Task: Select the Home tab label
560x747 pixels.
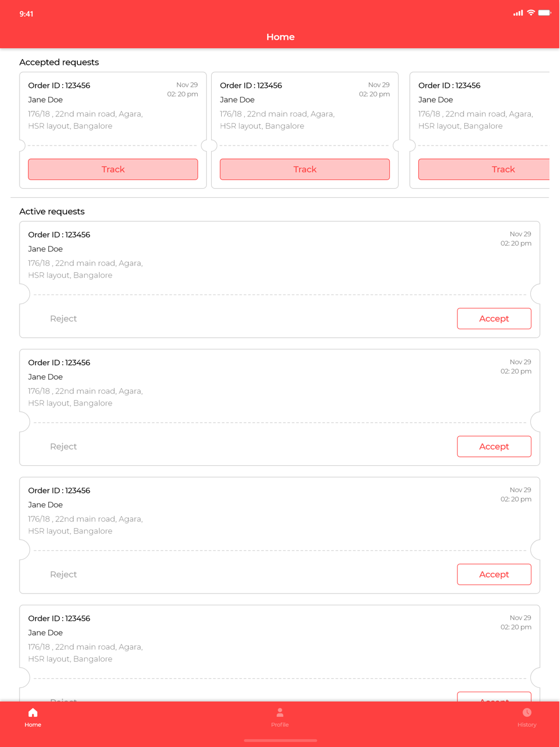Action: click(33, 725)
